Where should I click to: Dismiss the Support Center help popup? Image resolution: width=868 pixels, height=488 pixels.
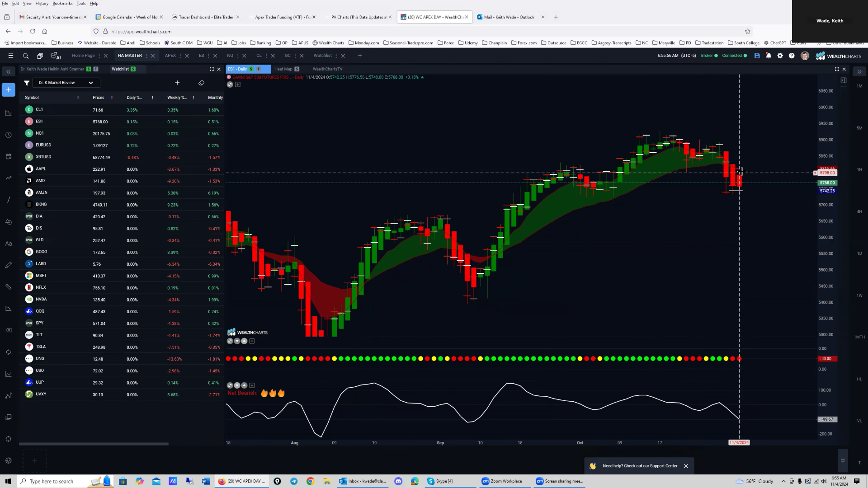click(x=686, y=466)
